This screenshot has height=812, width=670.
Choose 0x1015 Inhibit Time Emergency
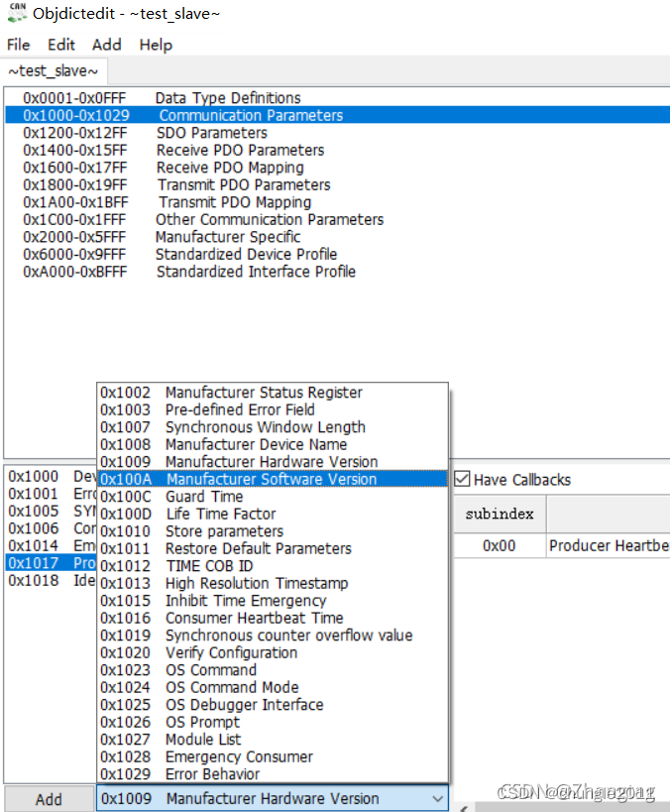tap(273, 601)
